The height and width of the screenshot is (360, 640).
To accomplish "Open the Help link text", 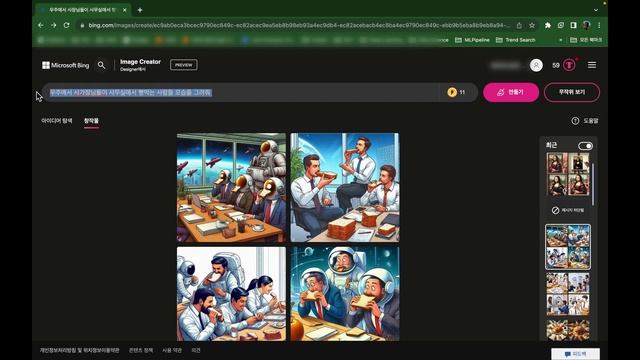I will pyautogui.click(x=591, y=121).
